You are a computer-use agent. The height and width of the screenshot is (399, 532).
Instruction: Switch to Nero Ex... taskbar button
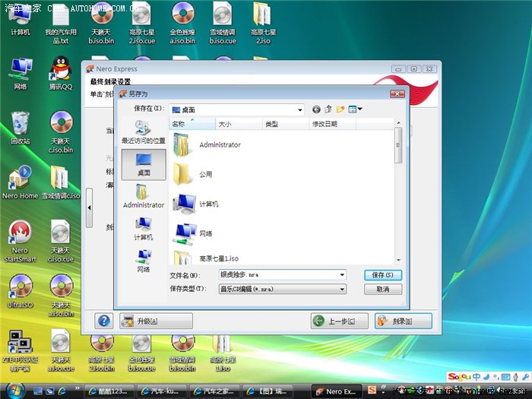[x=336, y=391]
